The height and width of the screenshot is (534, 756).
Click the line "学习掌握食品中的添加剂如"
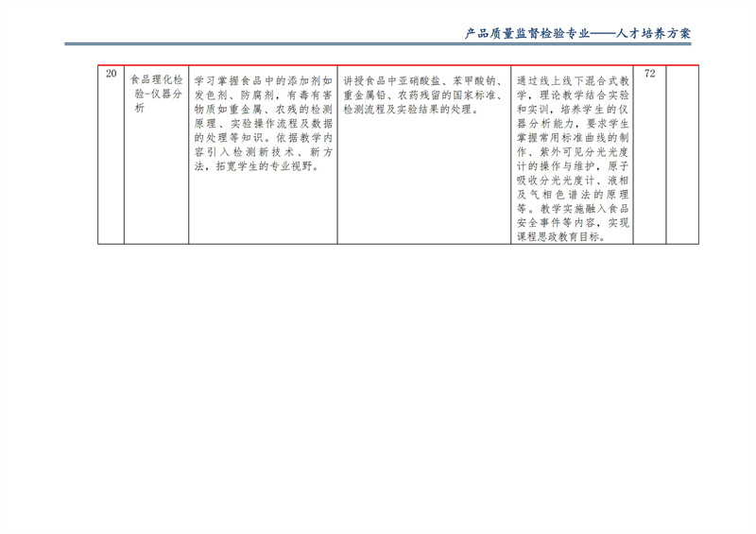click(263, 80)
